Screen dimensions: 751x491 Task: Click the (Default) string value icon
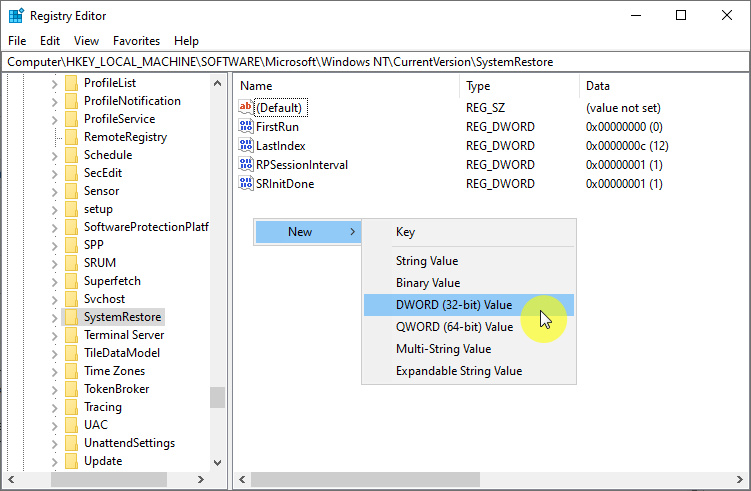click(247, 108)
